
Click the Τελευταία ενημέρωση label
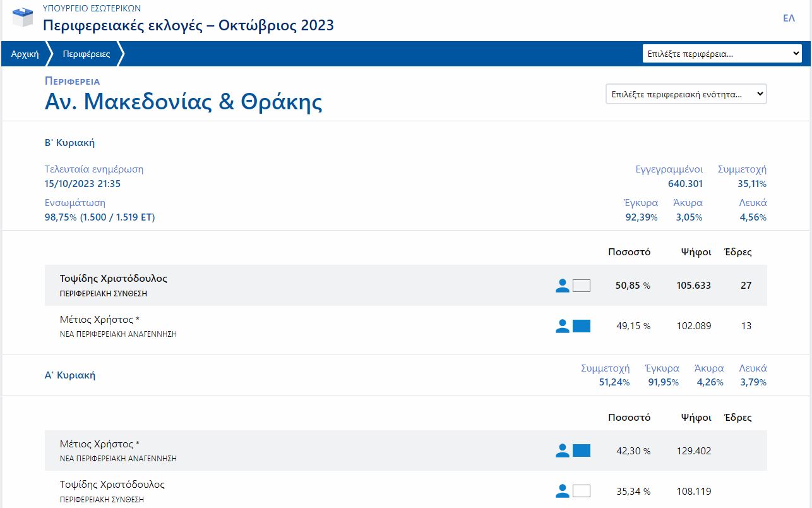(x=94, y=169)
